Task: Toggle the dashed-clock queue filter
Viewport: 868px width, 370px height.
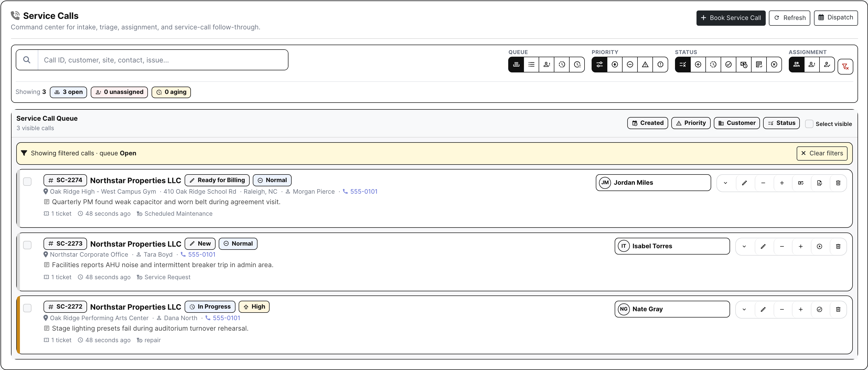Action: click(x=562, y=64)
